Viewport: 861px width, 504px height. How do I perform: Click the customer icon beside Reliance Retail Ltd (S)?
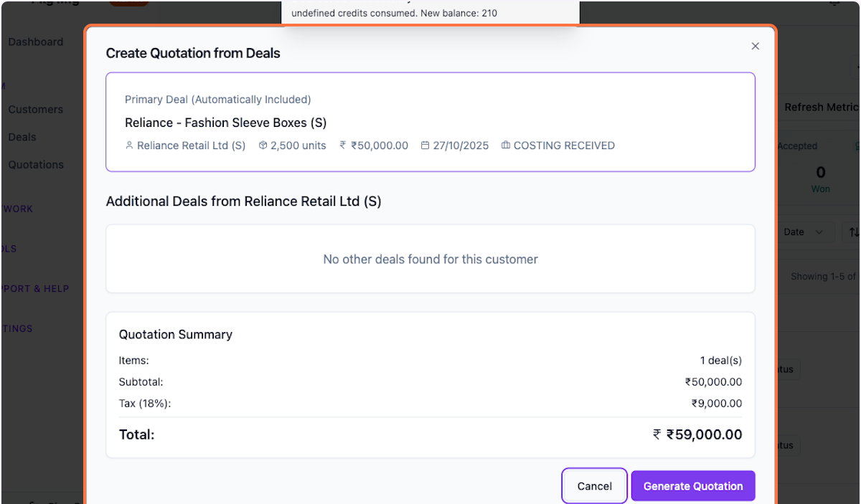point(130,145)
